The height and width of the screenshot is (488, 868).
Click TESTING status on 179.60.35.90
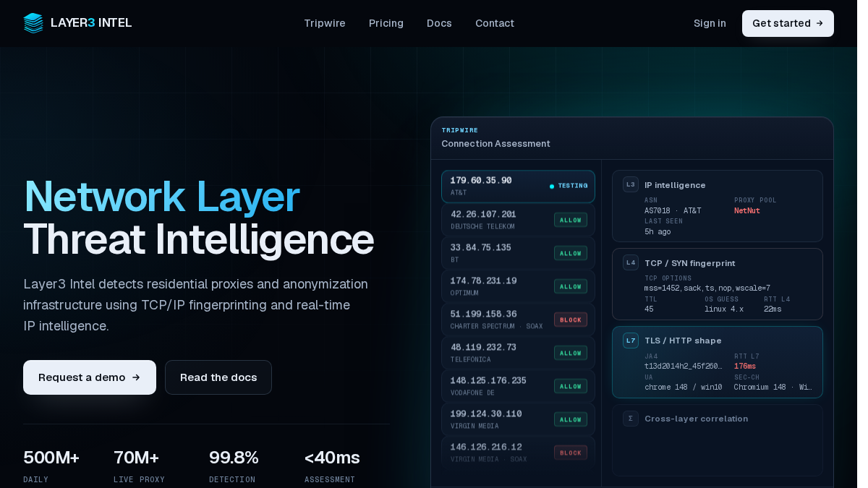[569, 186]
